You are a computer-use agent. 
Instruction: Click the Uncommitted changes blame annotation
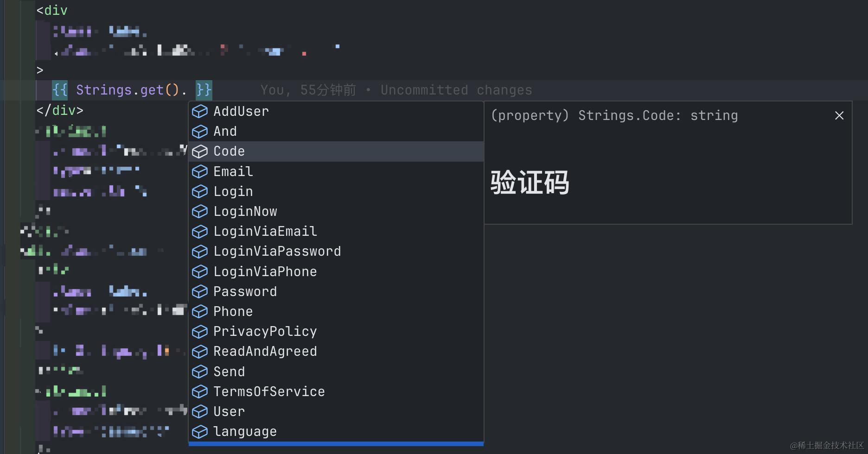tap(456, 90)
